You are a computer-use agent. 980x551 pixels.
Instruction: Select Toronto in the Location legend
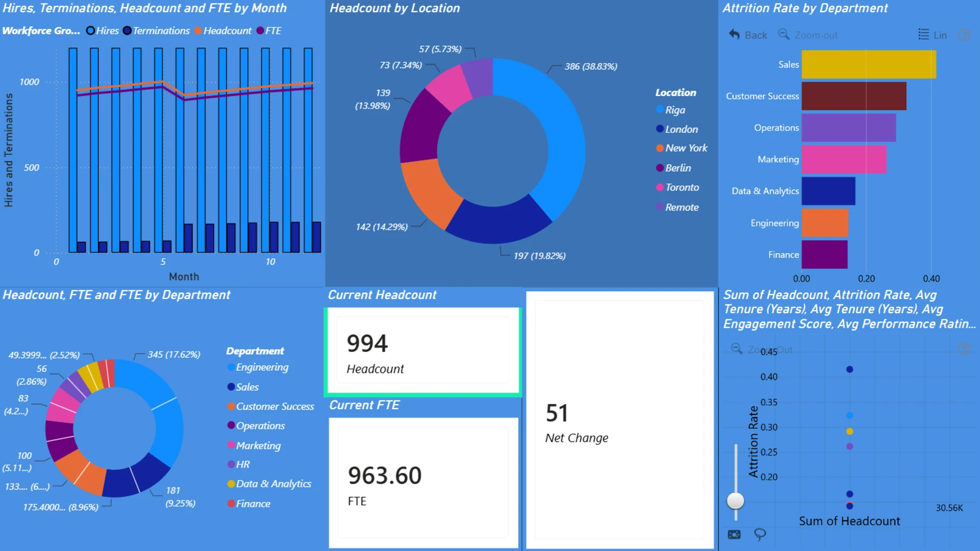[677, 187]
